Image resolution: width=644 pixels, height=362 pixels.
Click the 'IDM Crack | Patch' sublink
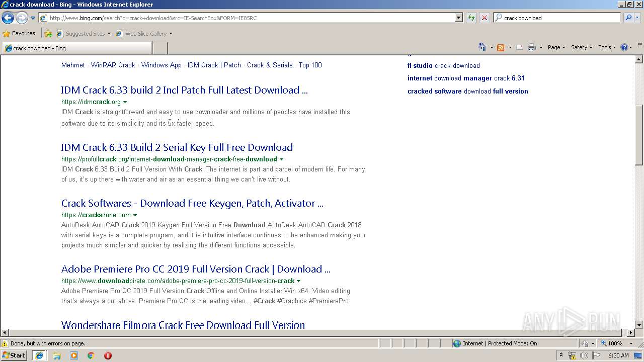click(x=214, y=65)
